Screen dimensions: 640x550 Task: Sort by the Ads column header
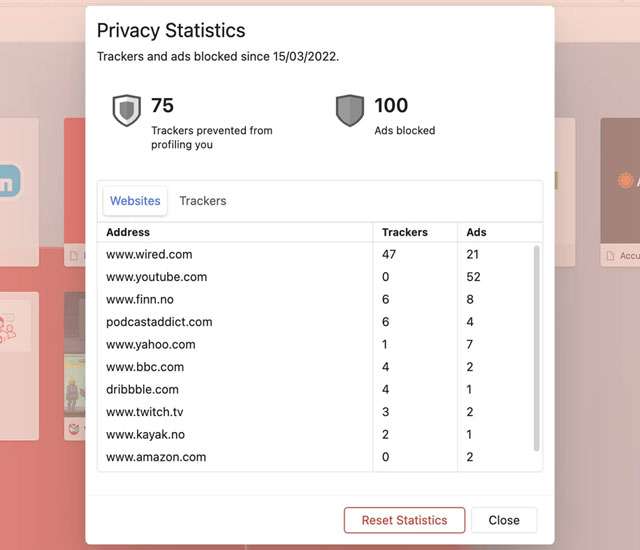[x=477, y=232]
